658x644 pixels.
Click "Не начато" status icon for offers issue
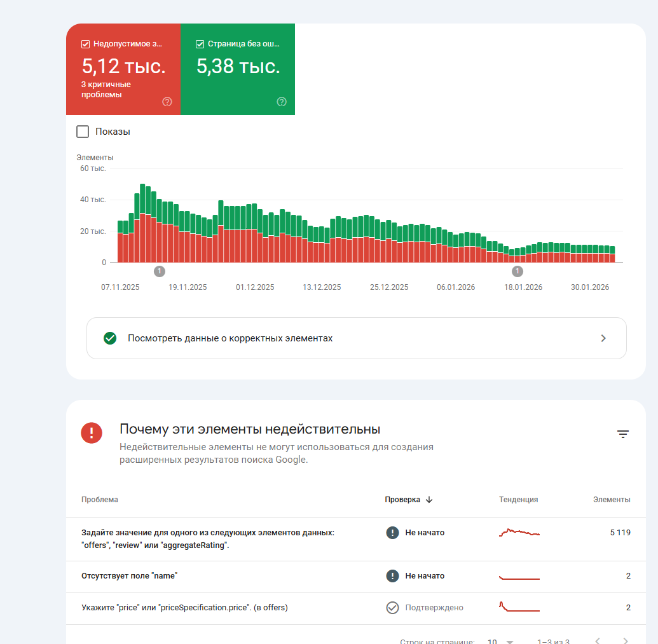tap(392, 533)
